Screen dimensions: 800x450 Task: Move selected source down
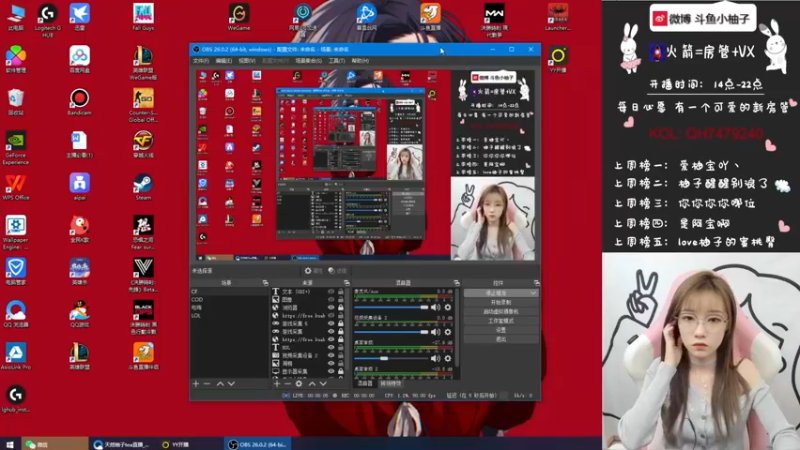[323, 383]
